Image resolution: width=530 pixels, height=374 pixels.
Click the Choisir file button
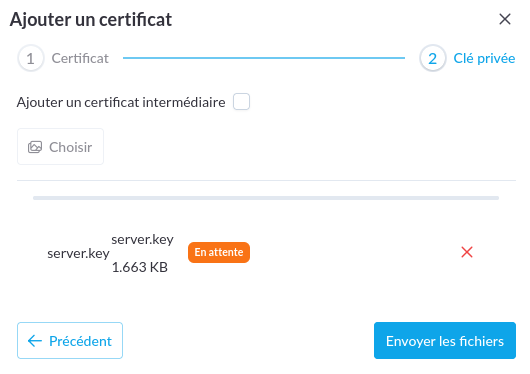click(x=61, y=147)
